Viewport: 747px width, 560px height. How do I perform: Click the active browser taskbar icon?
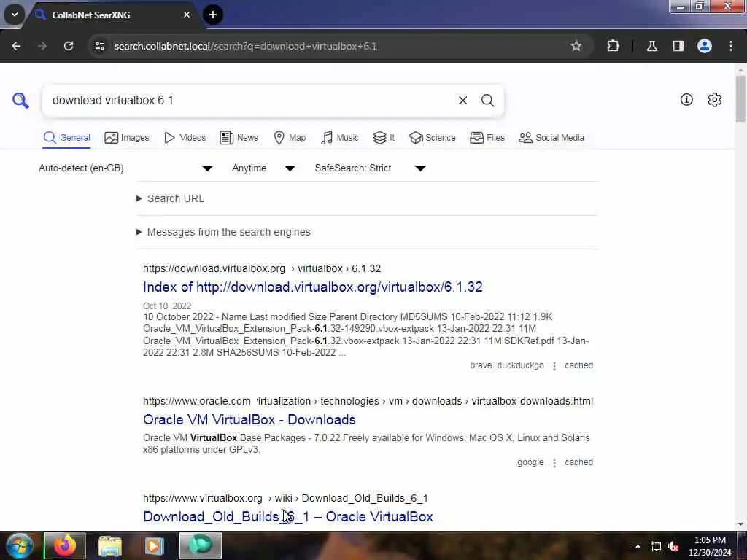click(x=201, y=545)
